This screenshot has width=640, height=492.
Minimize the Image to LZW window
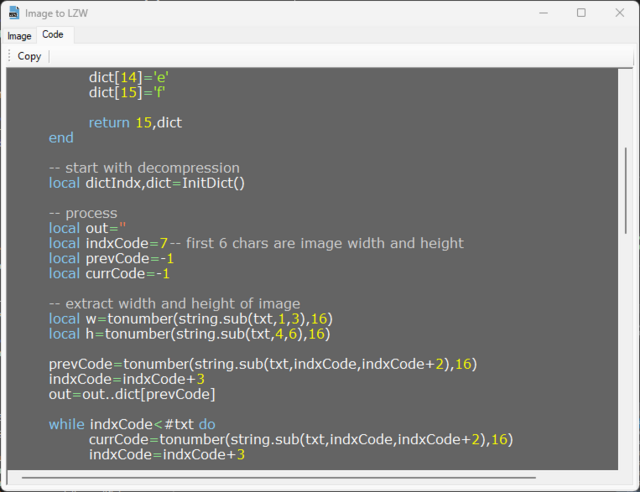(543, 13)
